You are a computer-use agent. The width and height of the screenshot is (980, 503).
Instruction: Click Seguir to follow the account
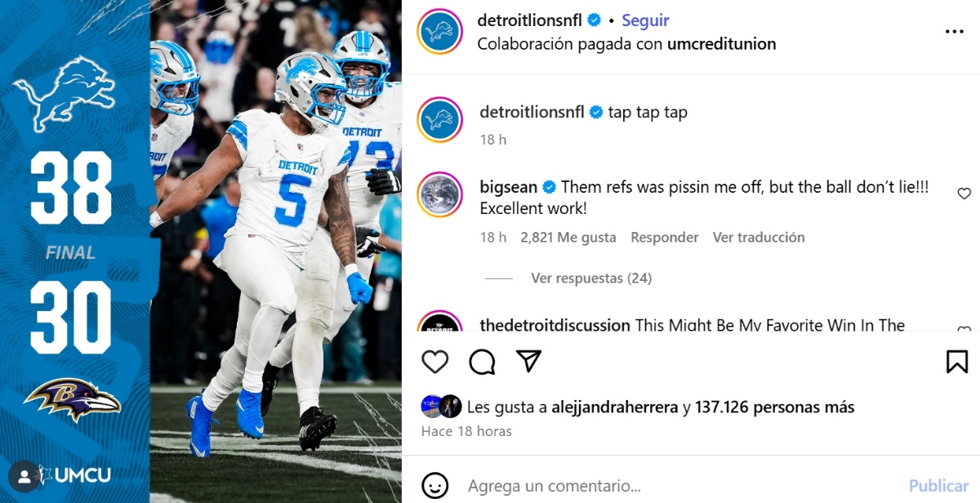click(x=645, y=20)
